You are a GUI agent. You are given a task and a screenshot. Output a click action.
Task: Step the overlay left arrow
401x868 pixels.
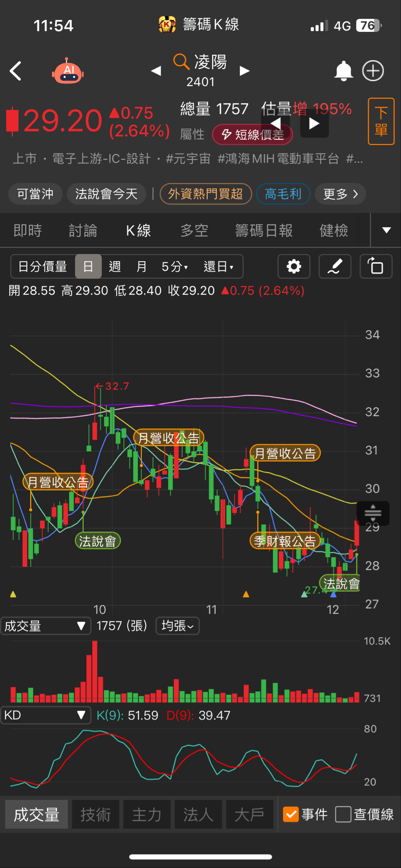pos(276,124)
